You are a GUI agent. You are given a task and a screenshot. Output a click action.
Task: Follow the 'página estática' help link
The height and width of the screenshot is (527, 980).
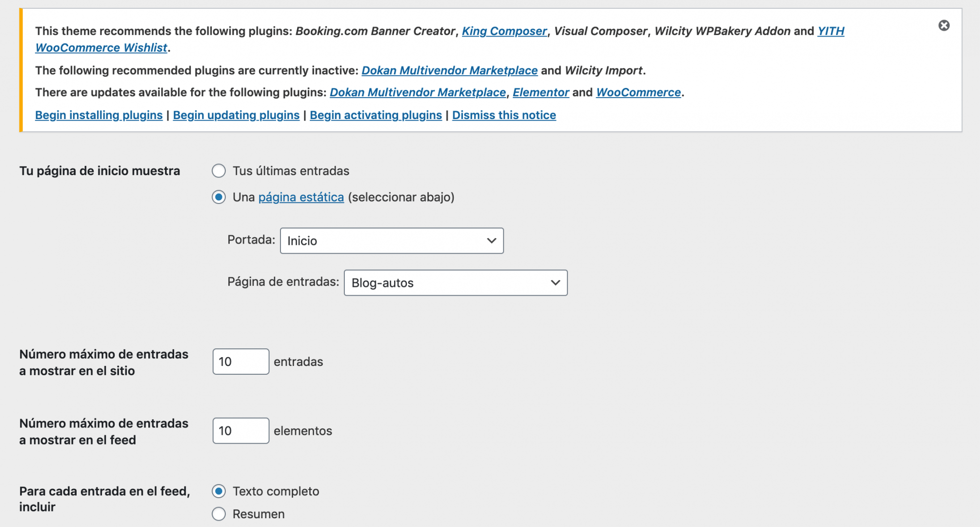pos(301,197)
